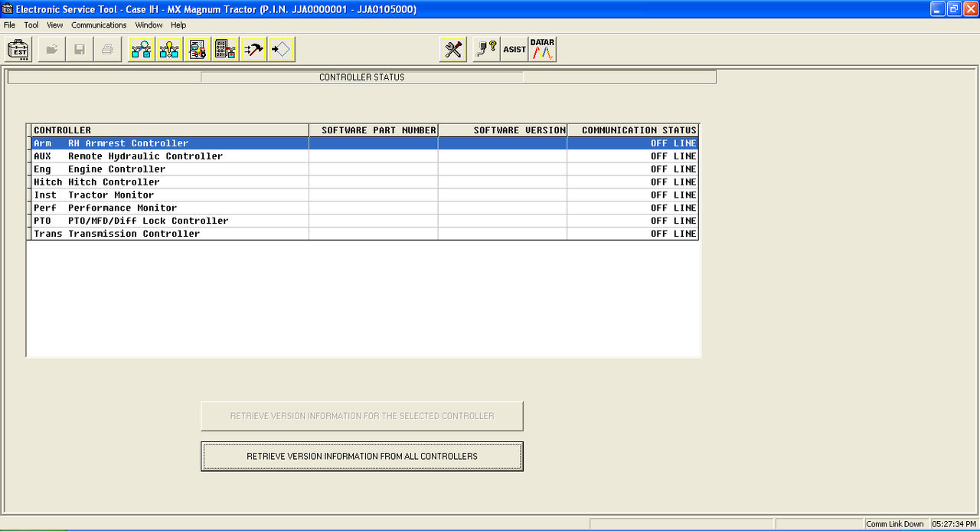Viewport: 980px width, 531px height.
Task: Open the controller network search icon
Action: (x=142, y=50)
